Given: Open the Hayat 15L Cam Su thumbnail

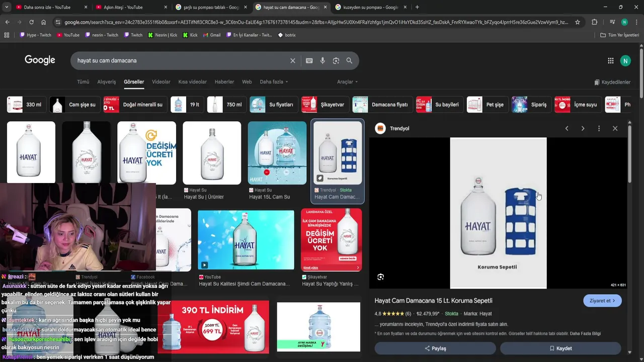Looking at the screenshot, I should coord(277,153).
